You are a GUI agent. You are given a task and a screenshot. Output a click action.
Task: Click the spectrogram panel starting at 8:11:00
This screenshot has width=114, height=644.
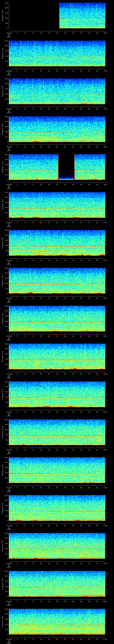(x=57, y=281)
